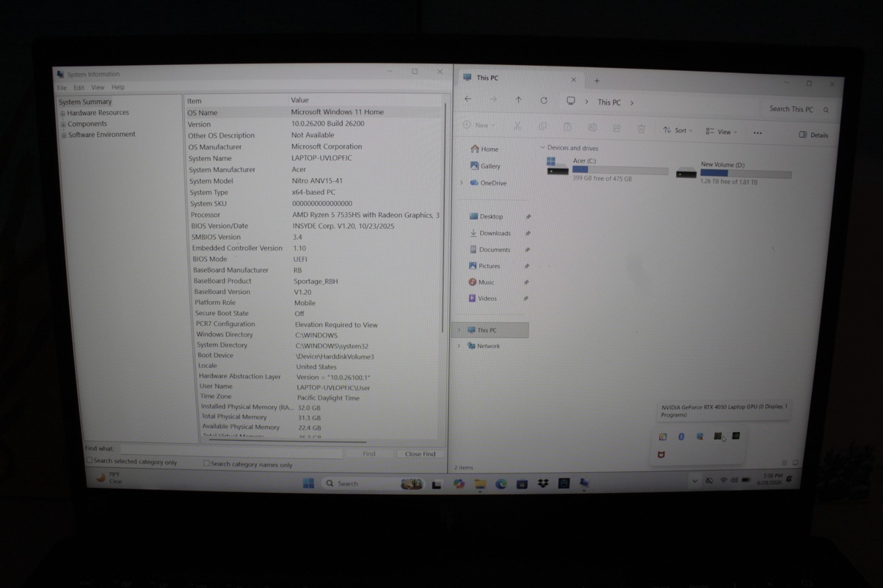This screenshot has height=588, width=883.
Task: Open the notification bell in the taskbar
Action: (x=789, y=479)
